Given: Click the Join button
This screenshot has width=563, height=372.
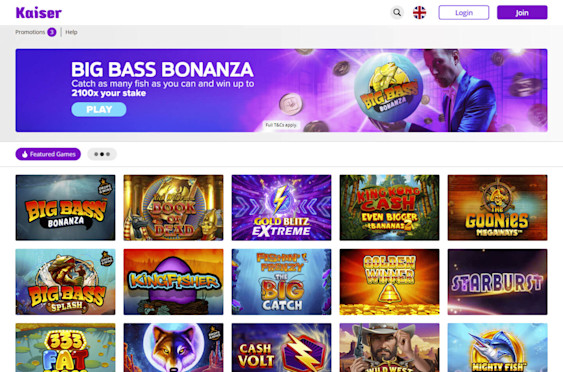Looking at the screenshot, I should (522, 13).
